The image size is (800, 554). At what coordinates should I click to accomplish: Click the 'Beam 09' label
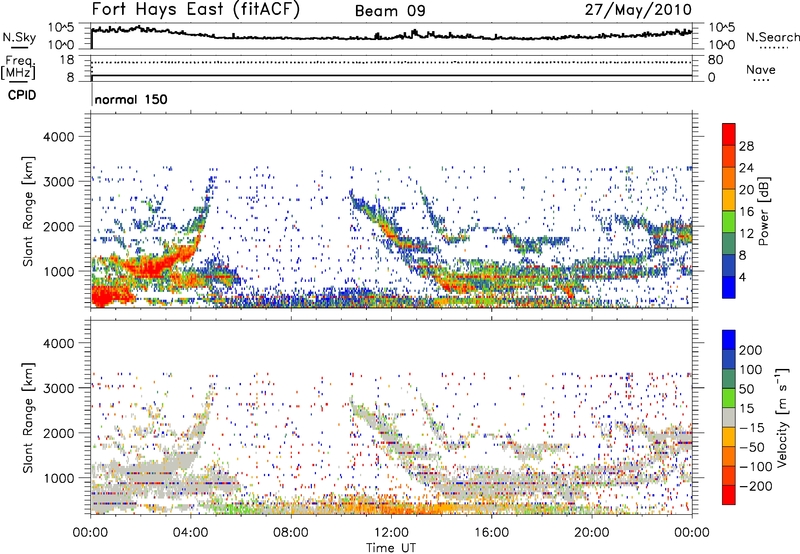pos(390,11)
